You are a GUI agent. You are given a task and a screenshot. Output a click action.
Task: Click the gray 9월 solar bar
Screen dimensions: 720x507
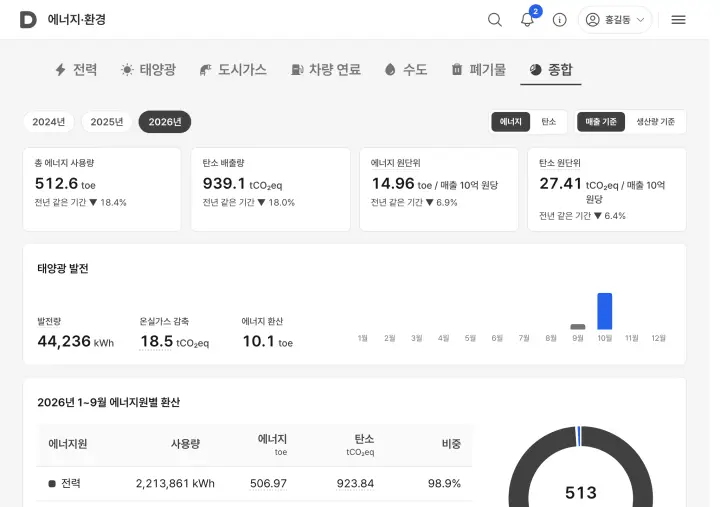(578, 327)
